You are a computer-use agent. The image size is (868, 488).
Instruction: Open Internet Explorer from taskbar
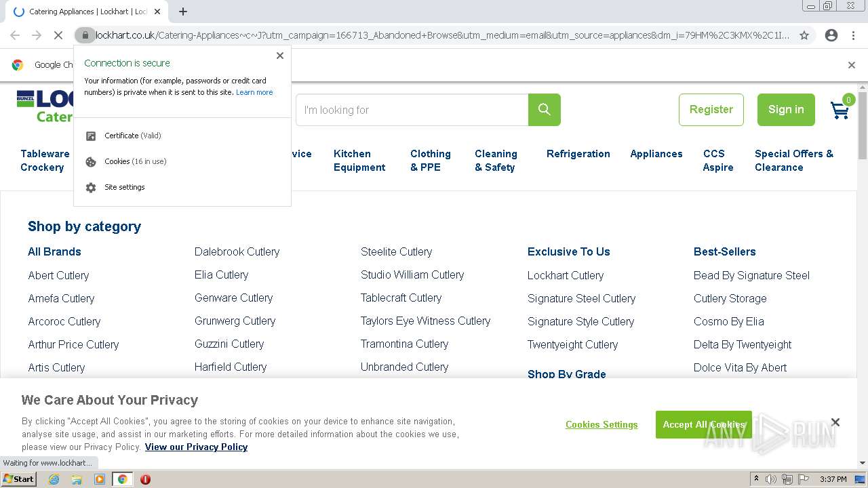[x=54, y=479]
